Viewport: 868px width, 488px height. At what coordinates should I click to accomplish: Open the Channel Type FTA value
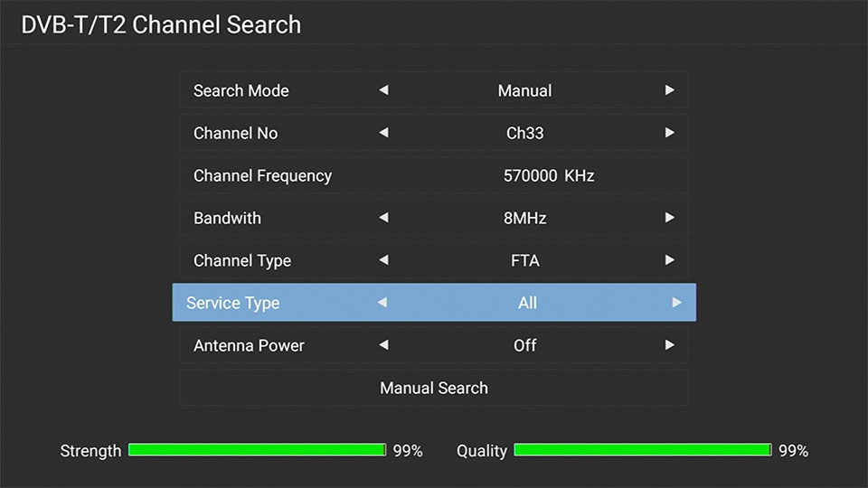[524, 260]
